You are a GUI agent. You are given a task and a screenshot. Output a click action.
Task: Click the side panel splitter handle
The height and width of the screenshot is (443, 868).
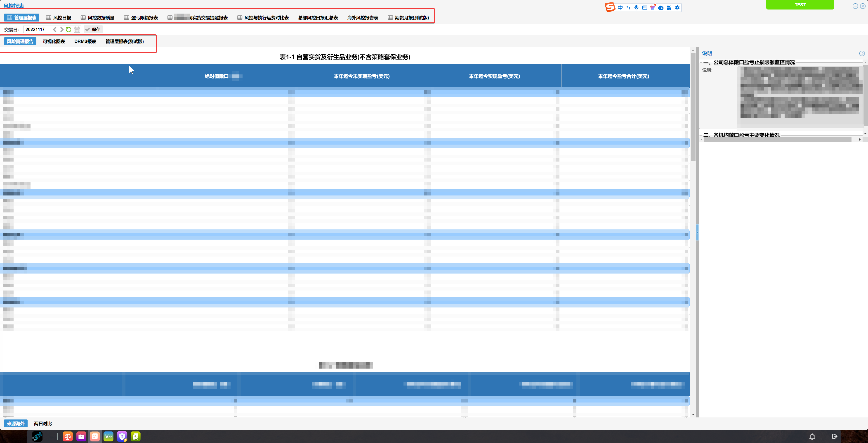click(x=698, y=232)
